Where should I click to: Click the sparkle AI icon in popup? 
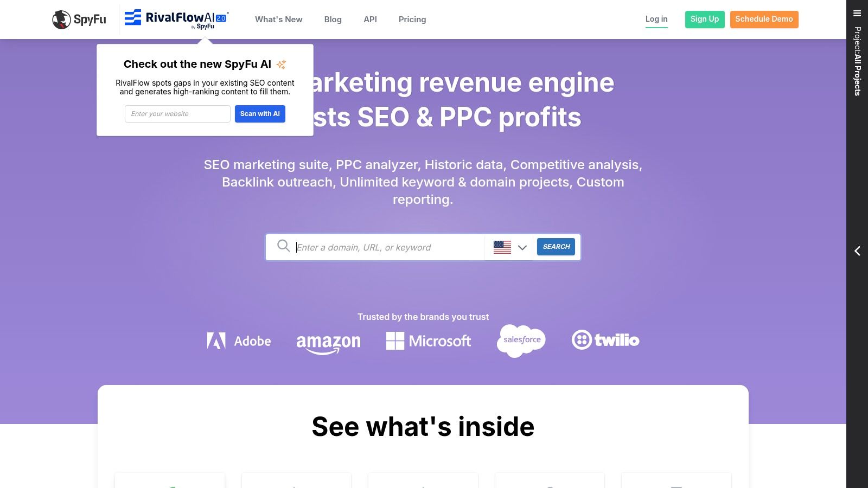281,65
